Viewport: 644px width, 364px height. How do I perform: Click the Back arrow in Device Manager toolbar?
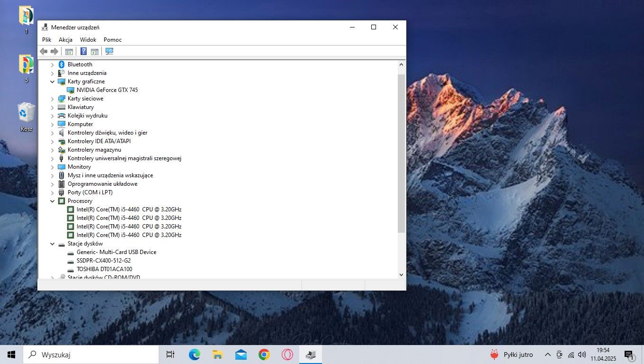click(44, 51)
